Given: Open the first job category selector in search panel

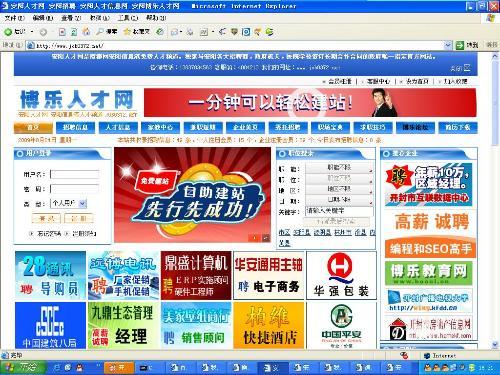Looking at the screenshot, I should 339,168.
